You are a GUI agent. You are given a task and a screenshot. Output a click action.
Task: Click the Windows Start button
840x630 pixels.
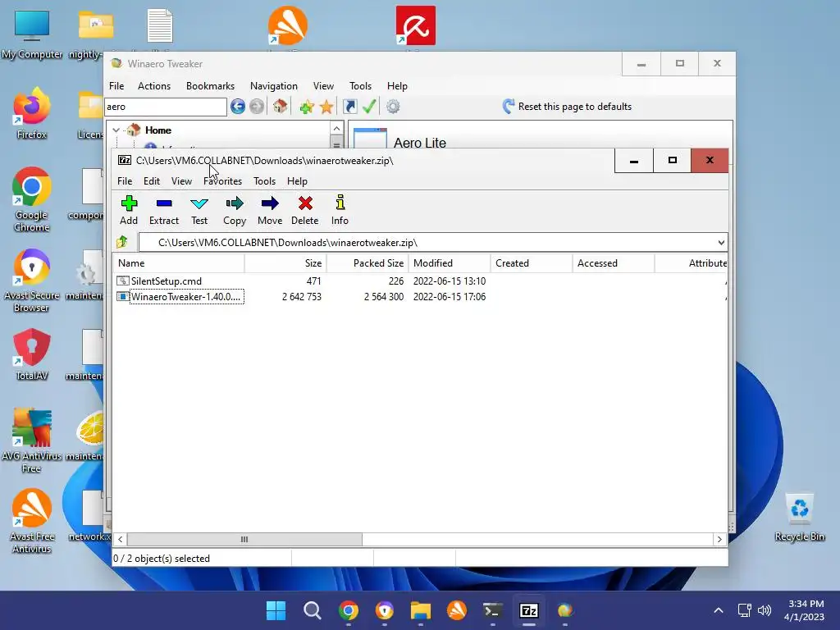click(276, 610)
